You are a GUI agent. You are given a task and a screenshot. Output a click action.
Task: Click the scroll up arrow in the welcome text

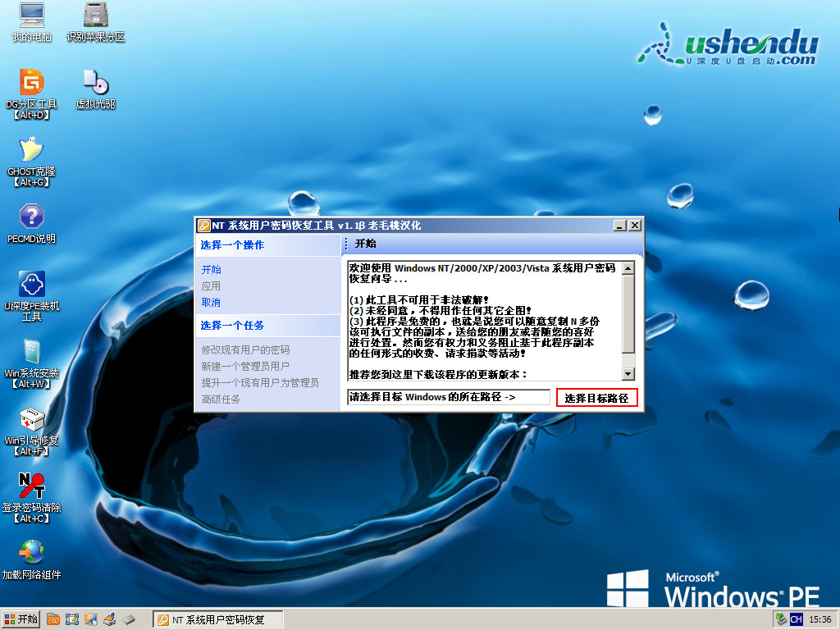pyautogui.click(x=628, y=268)
